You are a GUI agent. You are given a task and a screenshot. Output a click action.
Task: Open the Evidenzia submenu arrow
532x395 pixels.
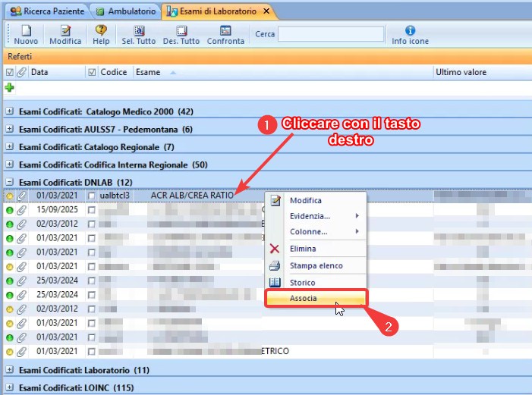(x=357, y=215)
